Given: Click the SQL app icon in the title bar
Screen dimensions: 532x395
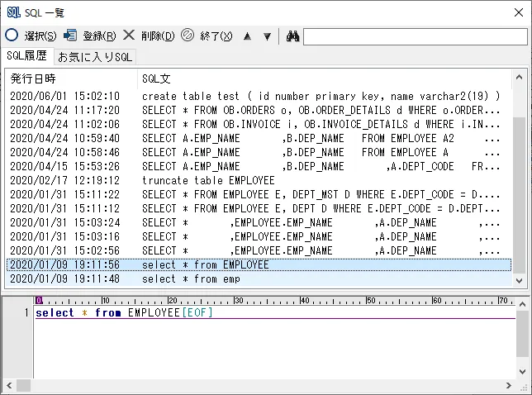Looking at the screenshot, I should click(13, 12).
